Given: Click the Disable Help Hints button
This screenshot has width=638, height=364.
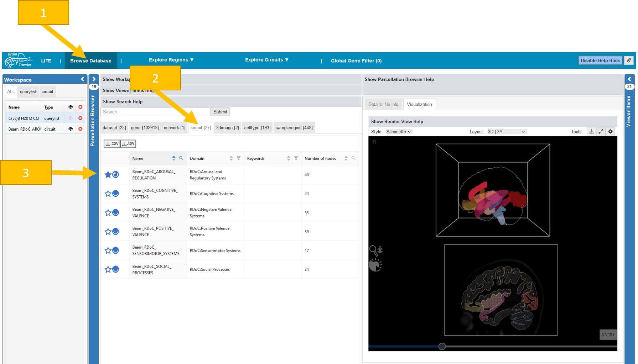Looking at the screenshot, I should (x=600, y=60).
